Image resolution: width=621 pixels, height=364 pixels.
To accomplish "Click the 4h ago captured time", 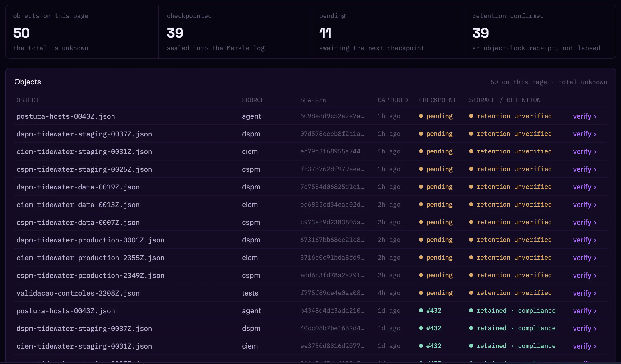I will coord(389,293).
